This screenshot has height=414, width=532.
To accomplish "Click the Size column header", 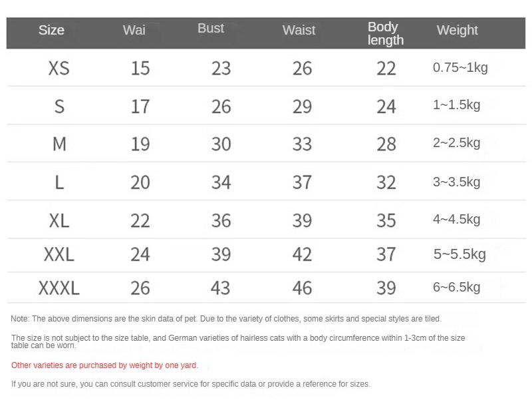I will pyautogui.click(x=51, y=30).
